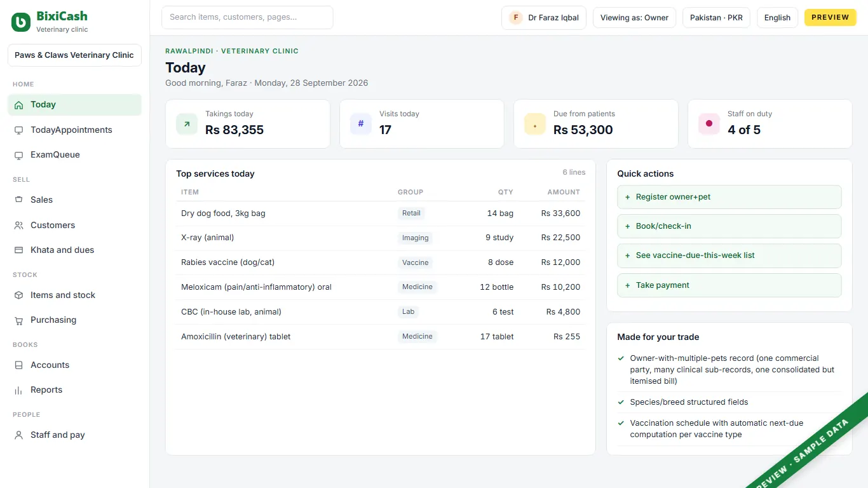The height and width of the screenshot is (488, 868).
Task: Click the monitor icon beside ExamQueue
Action: (18, 155)
